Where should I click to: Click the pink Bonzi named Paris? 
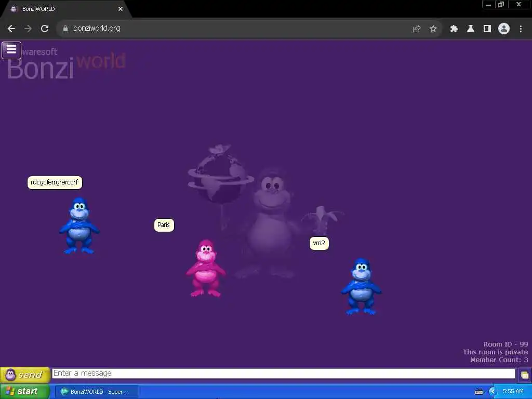[x=206, y=268]
